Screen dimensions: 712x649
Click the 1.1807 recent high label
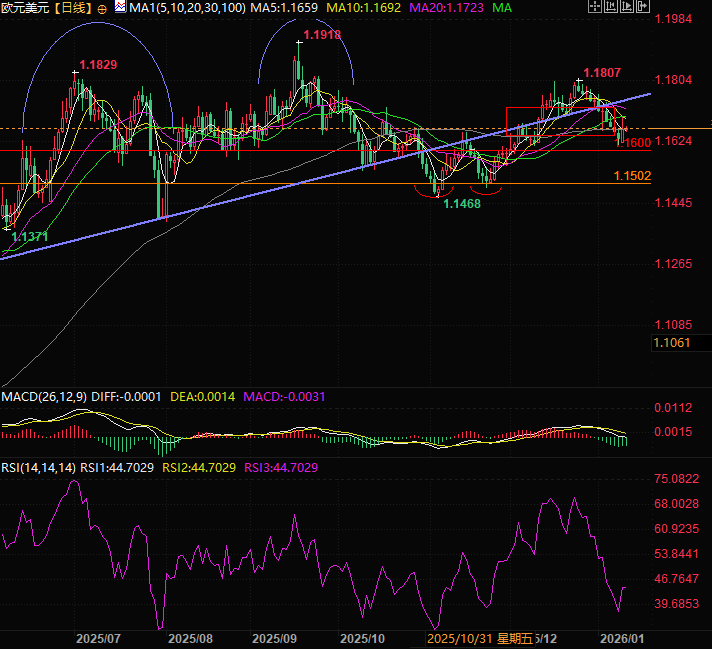pyautogui.click(x=604, y=72)
